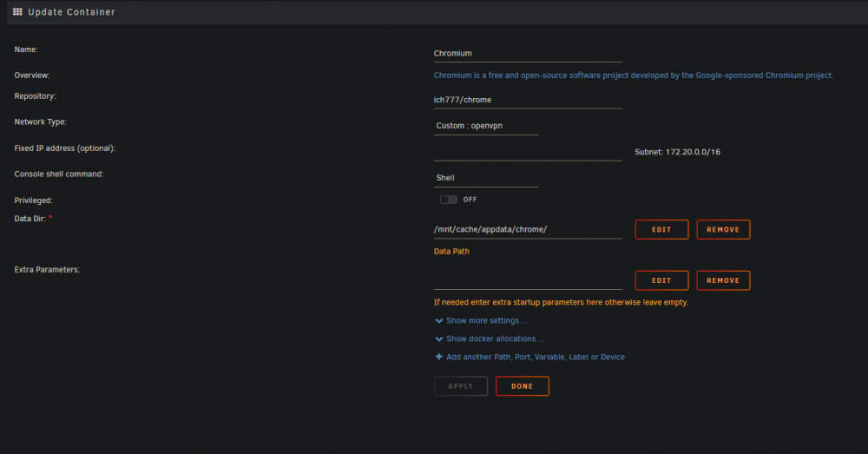Click the grid icon beside Update Container
The image size is (868, 454).
17,11
